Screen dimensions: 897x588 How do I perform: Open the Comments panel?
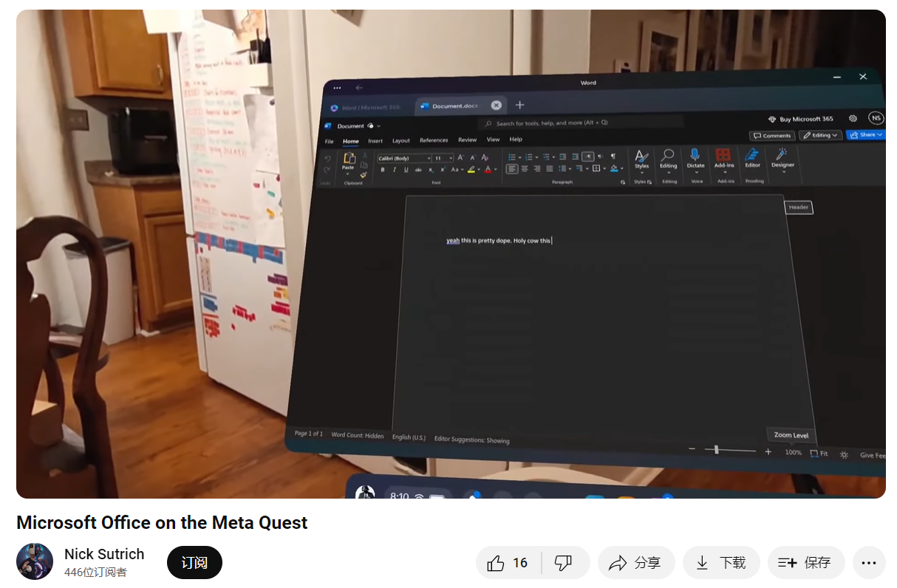tap(772, 135)
